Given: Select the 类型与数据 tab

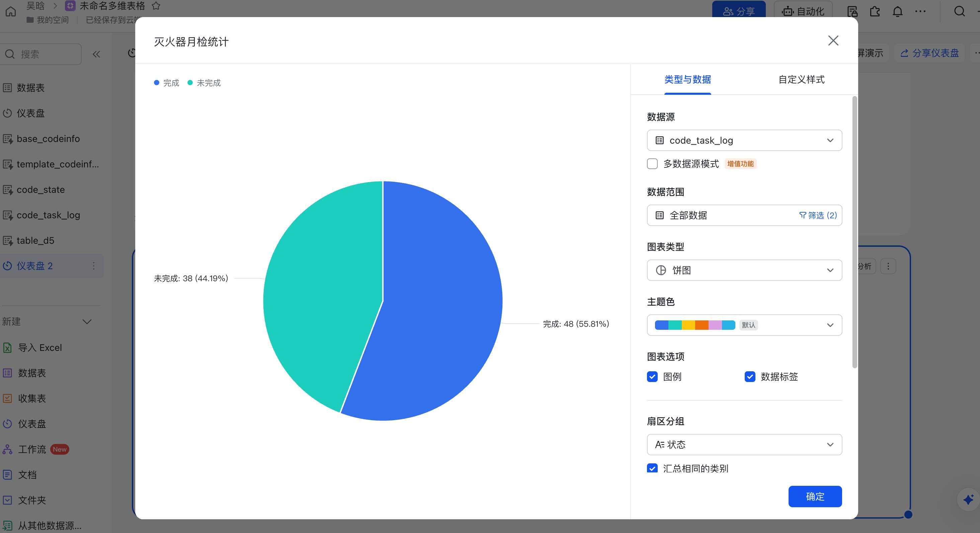Looking at the screenshot, I should [x=687, y=79].
